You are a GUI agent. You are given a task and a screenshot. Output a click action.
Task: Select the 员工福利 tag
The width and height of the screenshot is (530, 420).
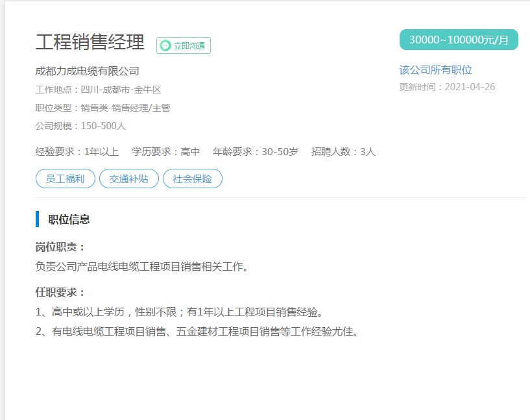[x=66, y=179]
